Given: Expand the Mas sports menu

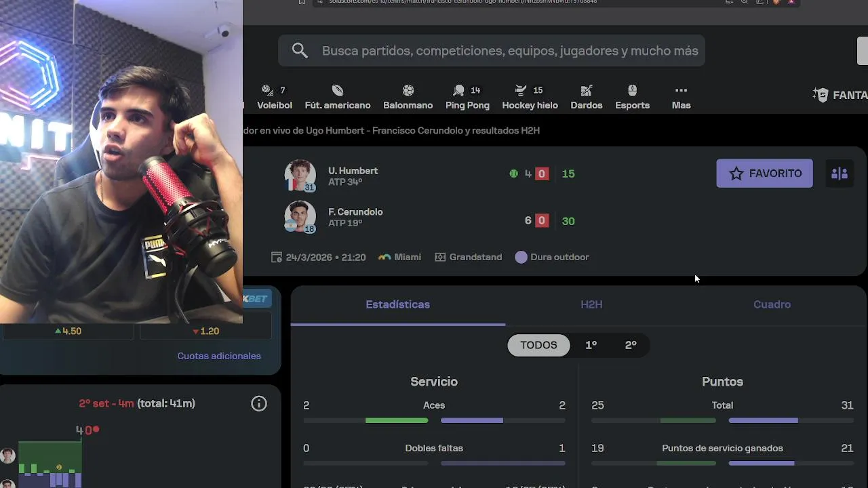Looking at the screenshot, I should click(x=681, y=98).
